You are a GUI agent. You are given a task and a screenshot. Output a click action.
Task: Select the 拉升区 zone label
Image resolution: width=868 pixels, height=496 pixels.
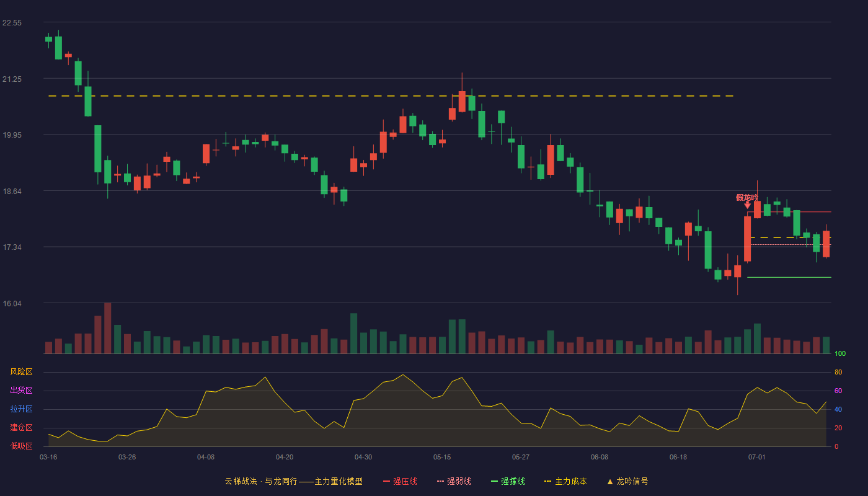click(x=21, y=409)
